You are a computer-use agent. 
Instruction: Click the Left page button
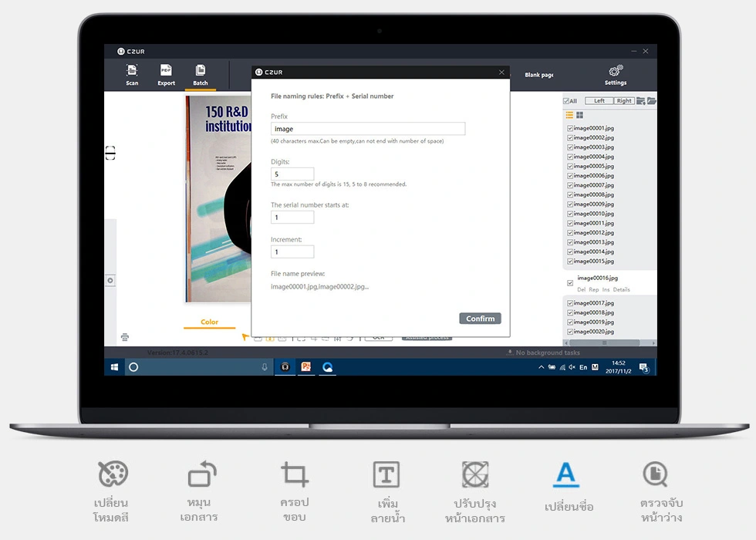599,101
